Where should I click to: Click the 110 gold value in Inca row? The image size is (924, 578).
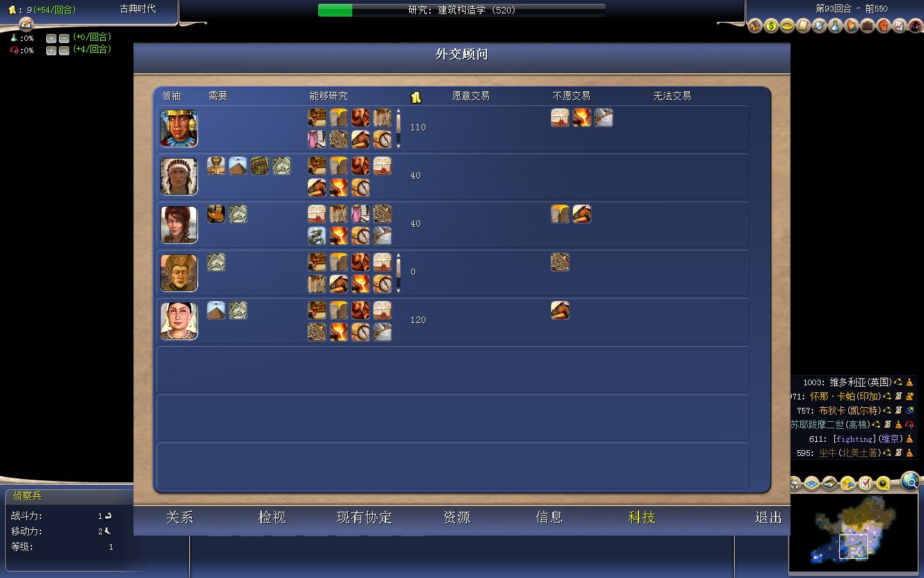coord(418,128)
